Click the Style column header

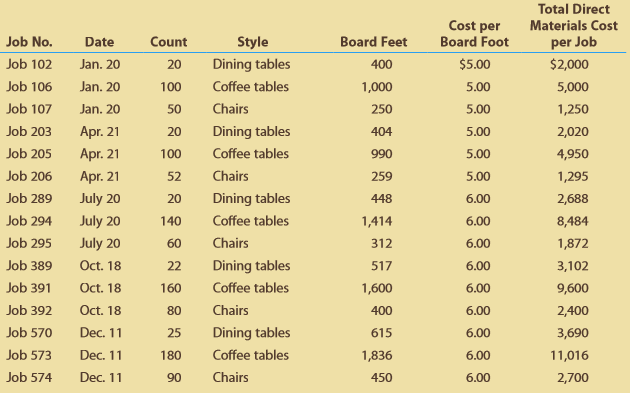pyautogui.click(x=252, y=42)
